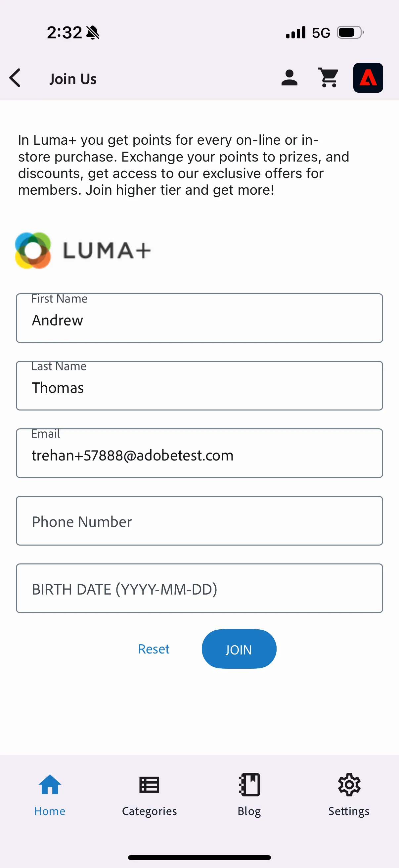Tap the blue JOIN button
The height and width of the screenshot is (868, 399).
[x=239, y=649]
